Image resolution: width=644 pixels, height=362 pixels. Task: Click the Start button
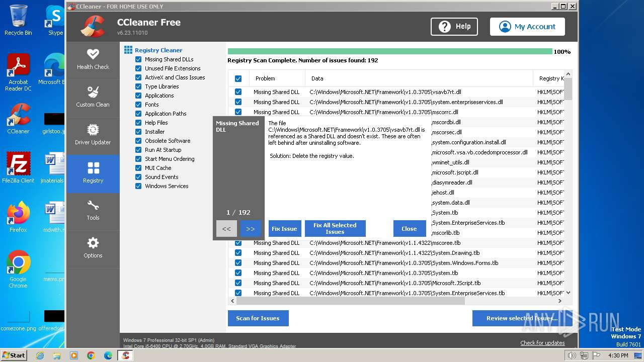point(14,355)
